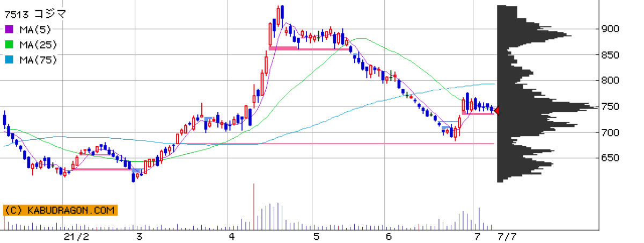Click the 800 price axis label
644x243 pixels.
pyautogui.click(x=609, y=81)
